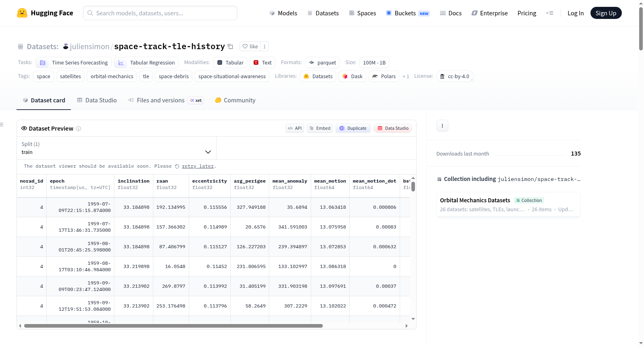Open the Orbital Mechanics Datasets collection
This screenshot has width=644, height=347.
coord(508,204)
